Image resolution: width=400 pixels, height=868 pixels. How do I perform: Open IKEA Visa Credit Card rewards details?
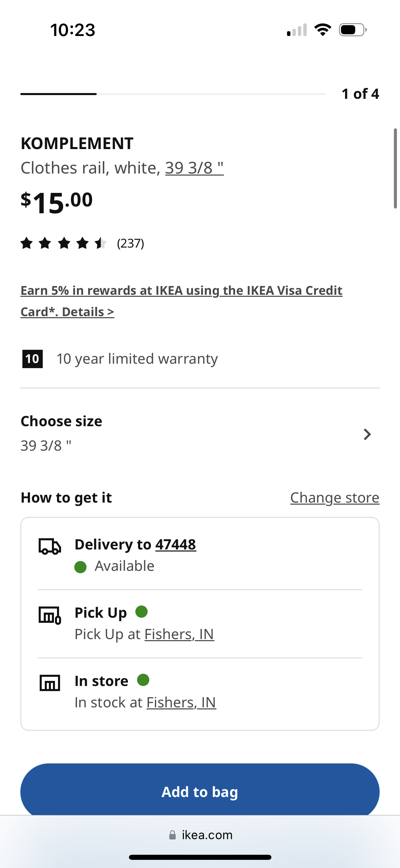point(181,301)
